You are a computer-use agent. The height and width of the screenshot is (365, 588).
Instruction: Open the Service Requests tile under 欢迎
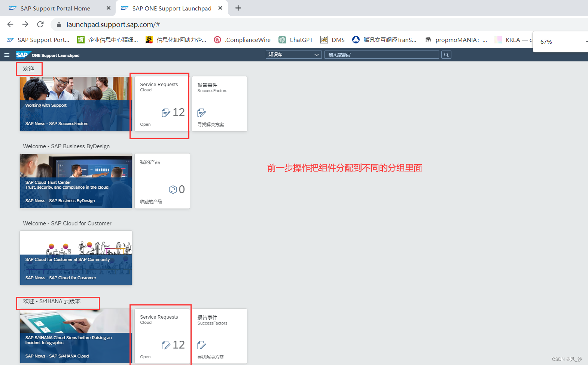coord(162,104)
